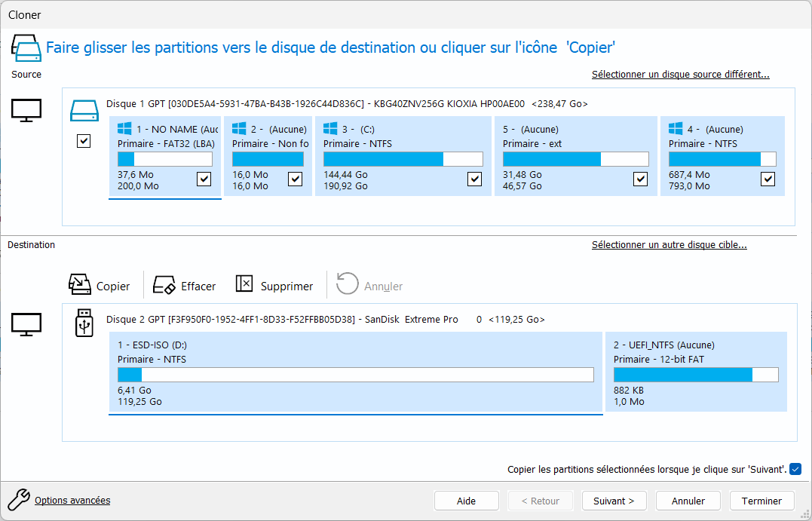This screenshot has width=812, height=521.
Task: Select destination partition 2 - UEFI_NTFS
Action: [x=697, y=372]
